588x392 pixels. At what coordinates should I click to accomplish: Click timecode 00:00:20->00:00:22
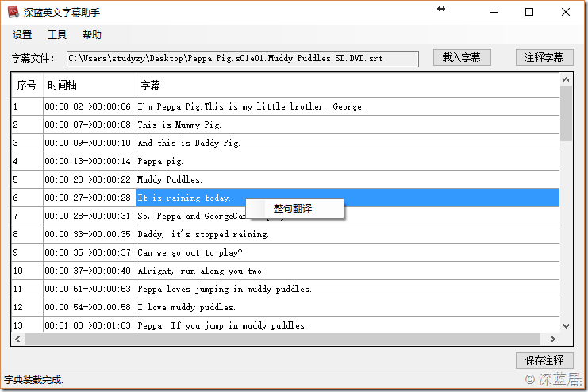(88, 179)
